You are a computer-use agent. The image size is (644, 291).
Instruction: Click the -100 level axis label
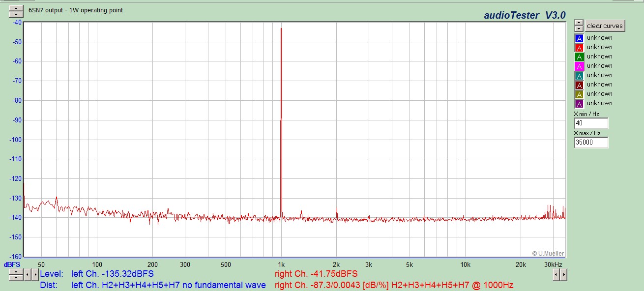point(15,140)
